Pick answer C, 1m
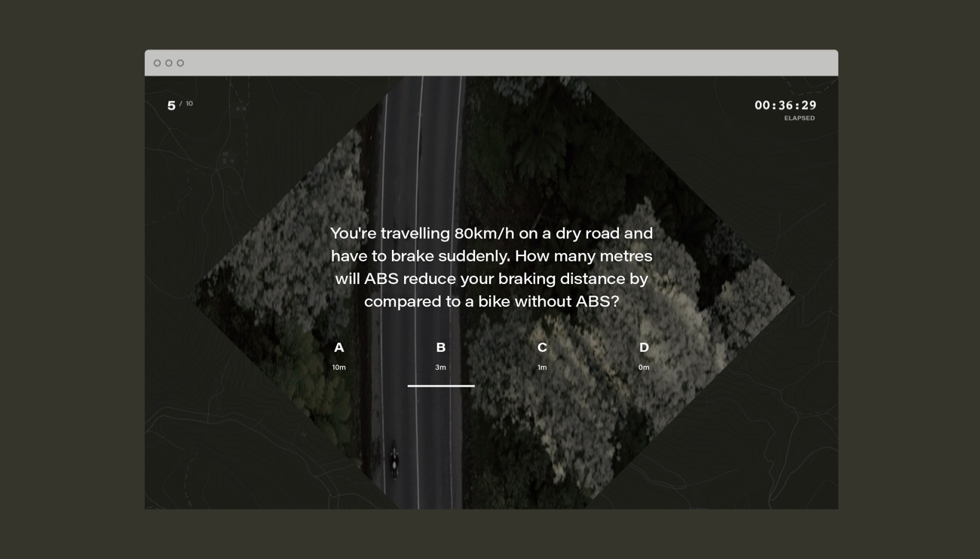 542,356
